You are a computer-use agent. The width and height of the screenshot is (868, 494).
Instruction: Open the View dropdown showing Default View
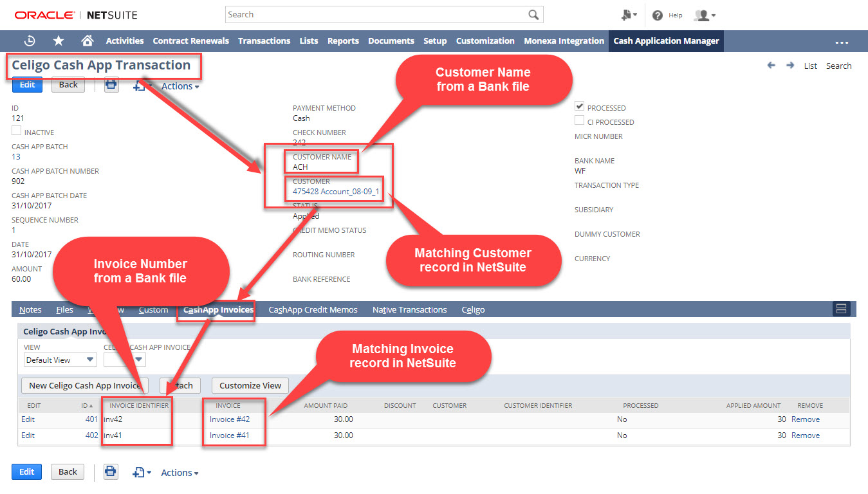[x=60, y=360]
